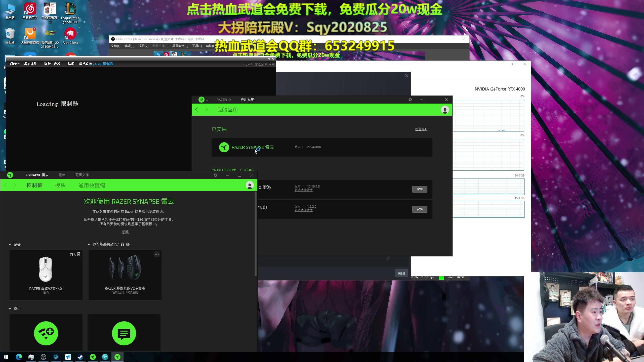Open the 工具(T) menu in OBS
The height and width of the screenshot is (362, 644).
197,46
